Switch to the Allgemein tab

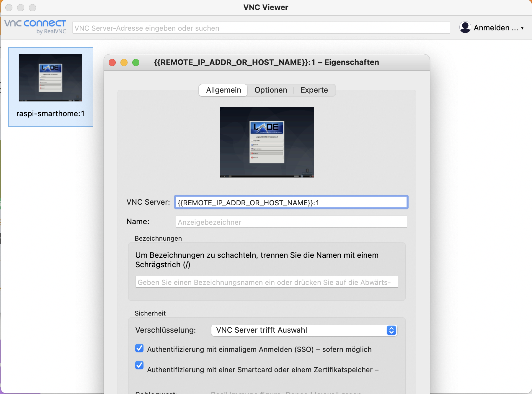coord(223,90)
